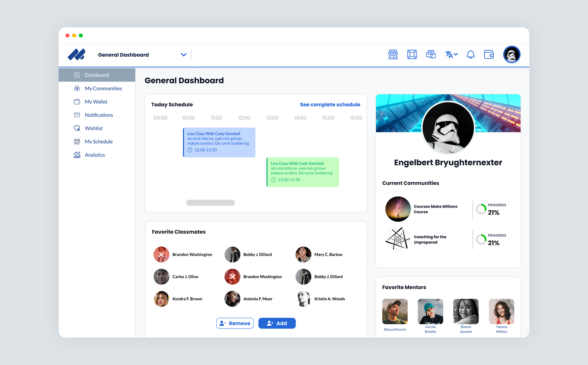Image resolution: width=588 pixels, height=365 pixels.
Task: Select classmate Kristin A. Woods
Action: [x=320, y=299]
